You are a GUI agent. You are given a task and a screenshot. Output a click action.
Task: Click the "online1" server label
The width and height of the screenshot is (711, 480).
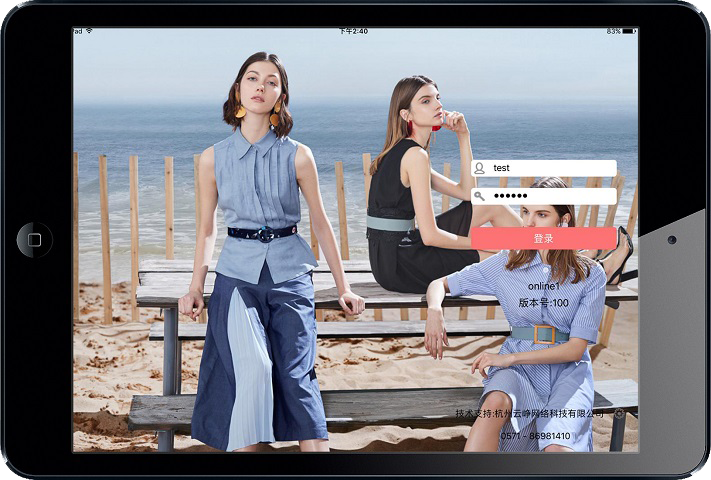point(543,286)
